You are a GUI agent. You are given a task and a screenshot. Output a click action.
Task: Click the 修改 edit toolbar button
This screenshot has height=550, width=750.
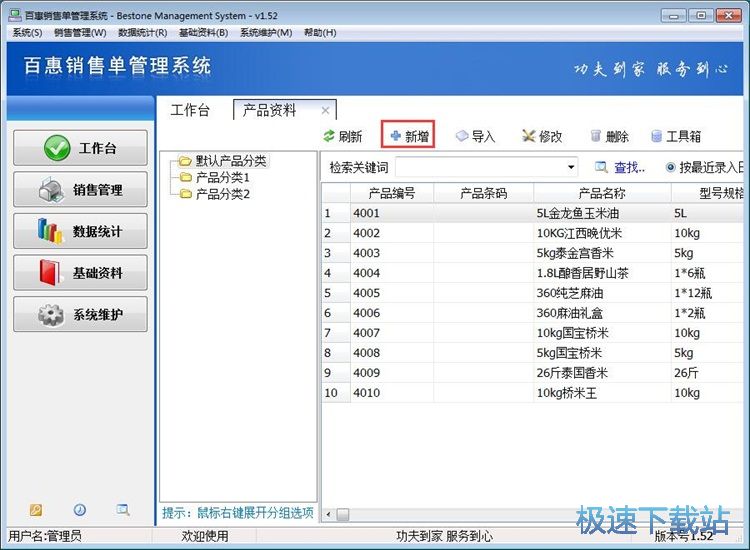(542, 137)
